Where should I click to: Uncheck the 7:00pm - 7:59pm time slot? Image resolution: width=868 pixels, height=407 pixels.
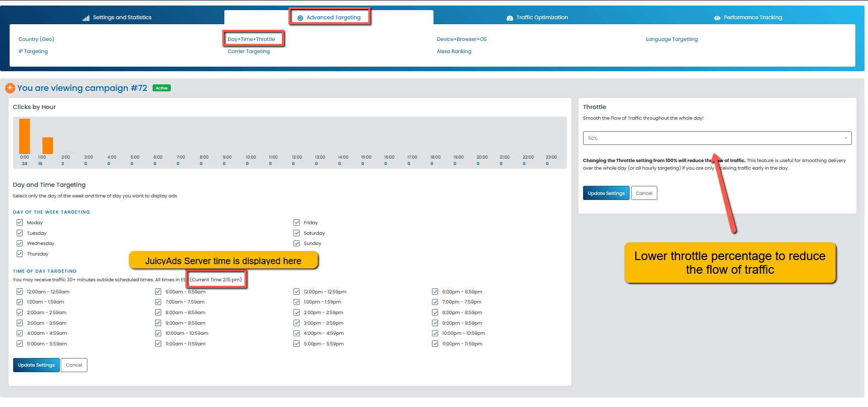pos(435,302)
